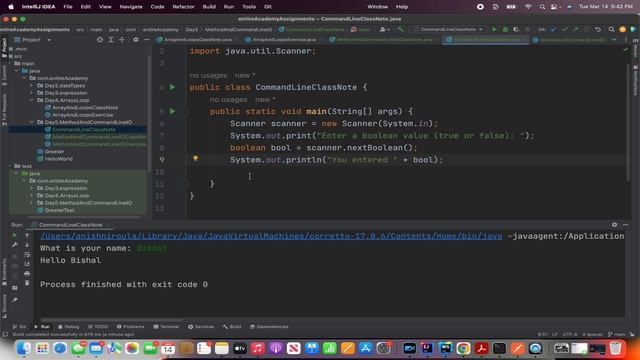The image size is (640, 360).
Task: Open the Refactor menu
Action: tap(183, 7)
